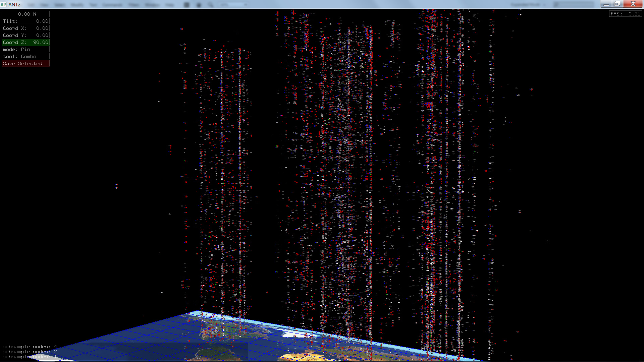This screenshot has height=362, width=644.
Task: Click the 'subsample nodes: 4' status line
Action: (30, 347)
